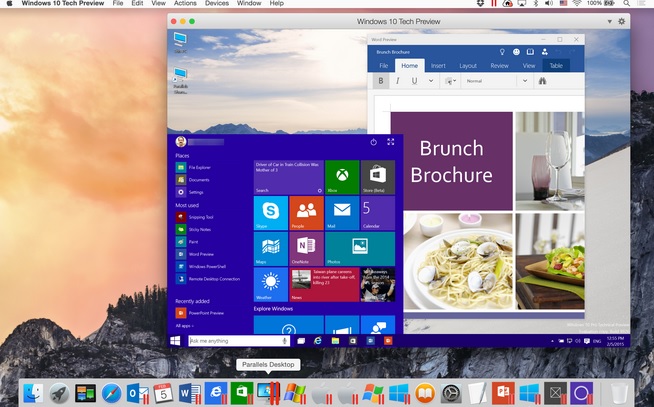The height and width of the screenshot is (407, 654).
Task: Open Store icon on Windows taskbar
Action: (353, 341)
